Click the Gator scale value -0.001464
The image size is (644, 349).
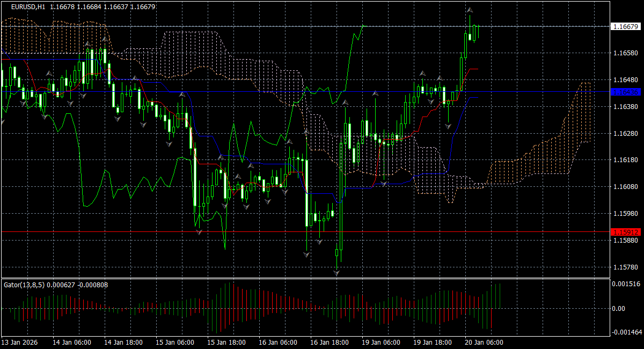(627, 333)
